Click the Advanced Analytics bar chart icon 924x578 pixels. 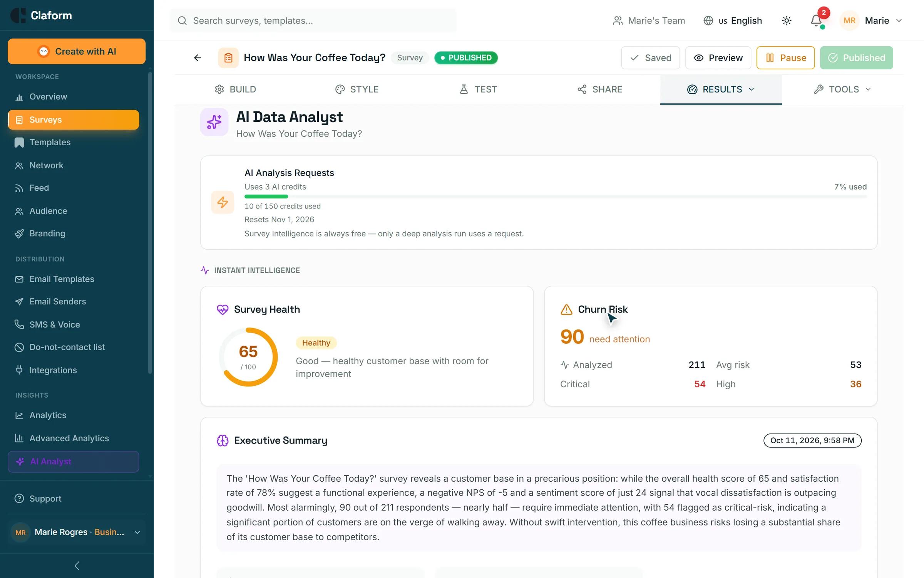(19, 438)
